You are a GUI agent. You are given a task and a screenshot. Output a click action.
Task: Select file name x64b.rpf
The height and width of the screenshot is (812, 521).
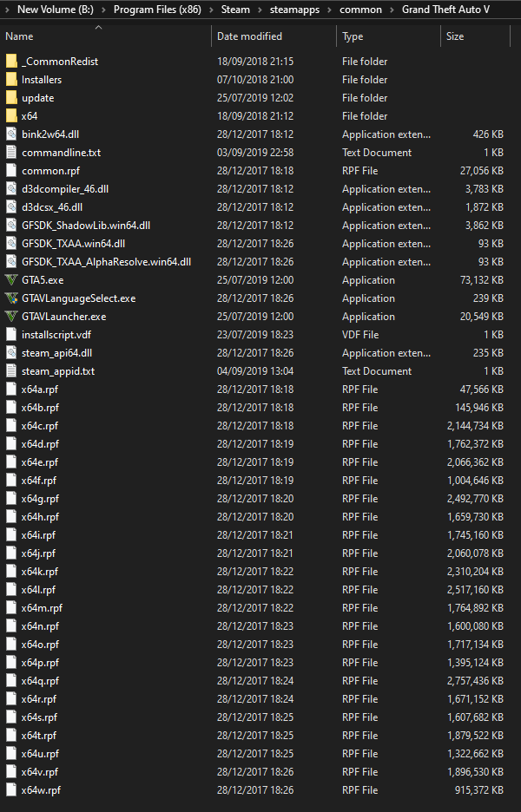click(x=40, y=408)
